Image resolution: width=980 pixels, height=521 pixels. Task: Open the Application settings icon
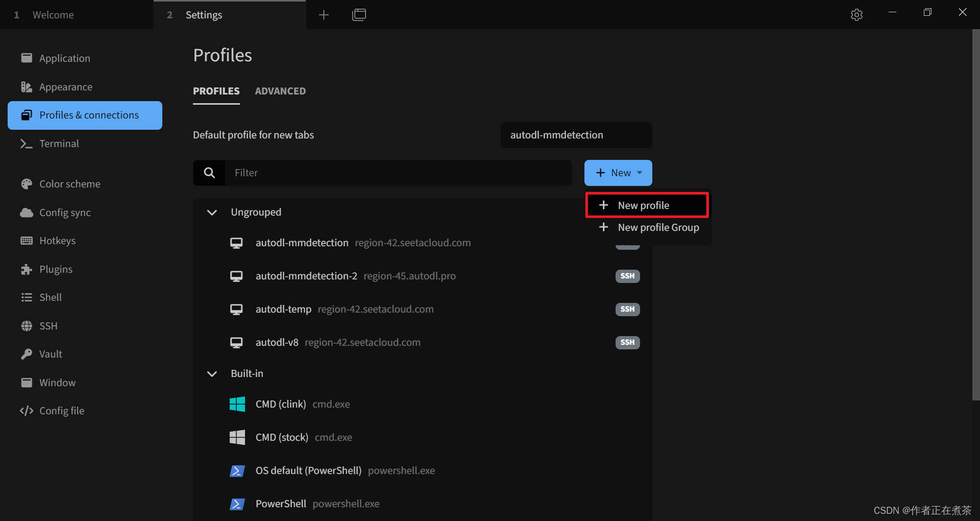(x=27, y=58)
